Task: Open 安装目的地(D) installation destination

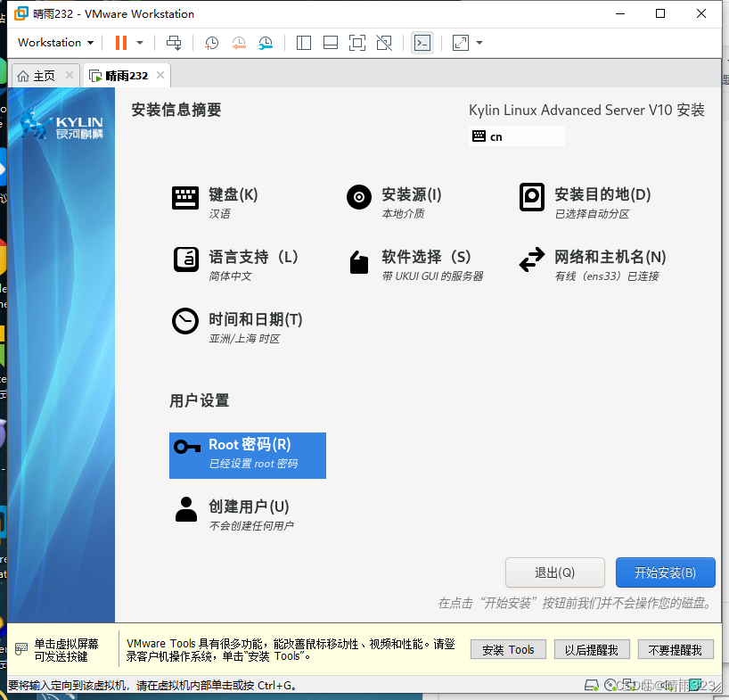Action: (586, 202)
